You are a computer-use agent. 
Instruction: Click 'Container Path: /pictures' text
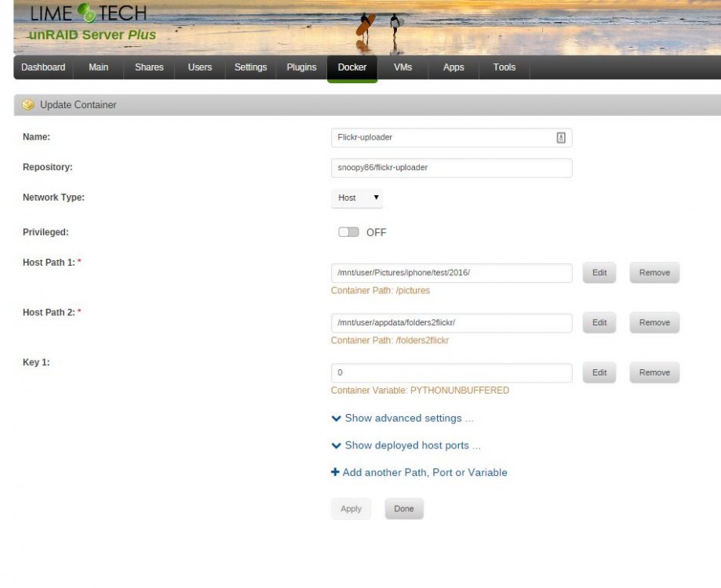pos(381,291)
